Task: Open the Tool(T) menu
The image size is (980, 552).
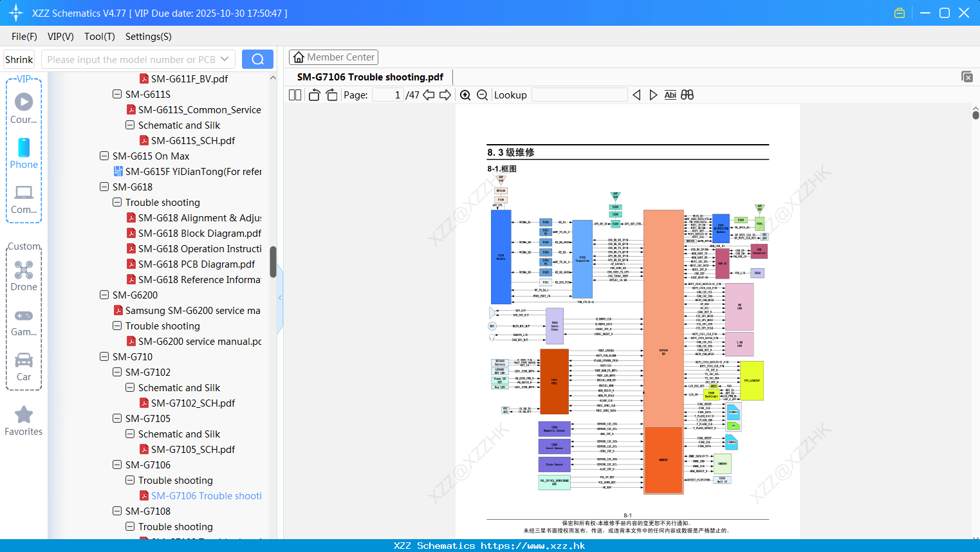Action: [x=100, y=37]
